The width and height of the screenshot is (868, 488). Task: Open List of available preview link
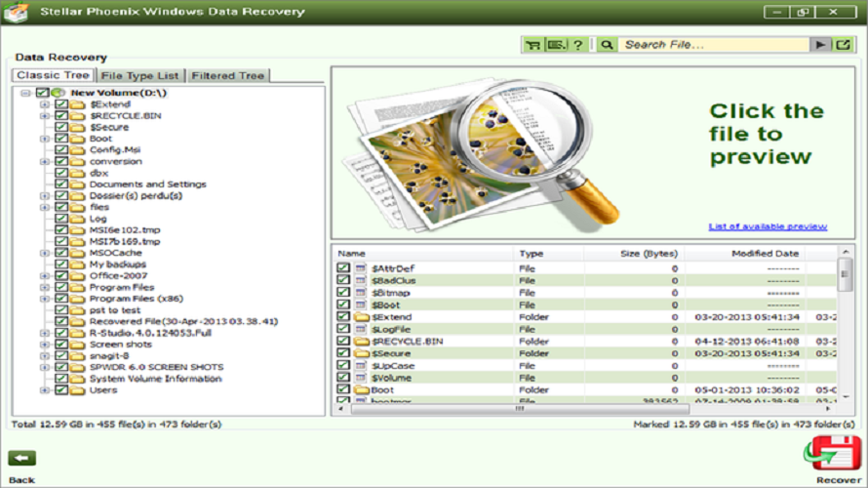[768, 226]
